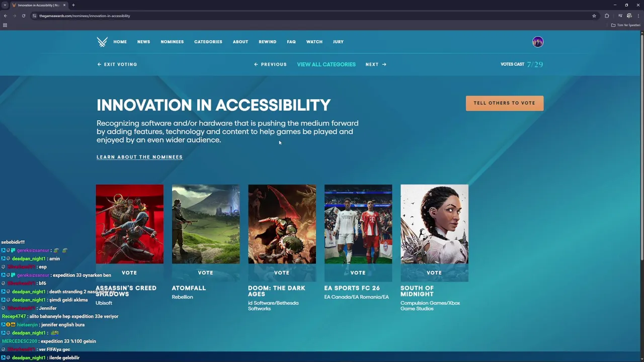
Task: Open the About menu item
Action: (x=240, y=42)
